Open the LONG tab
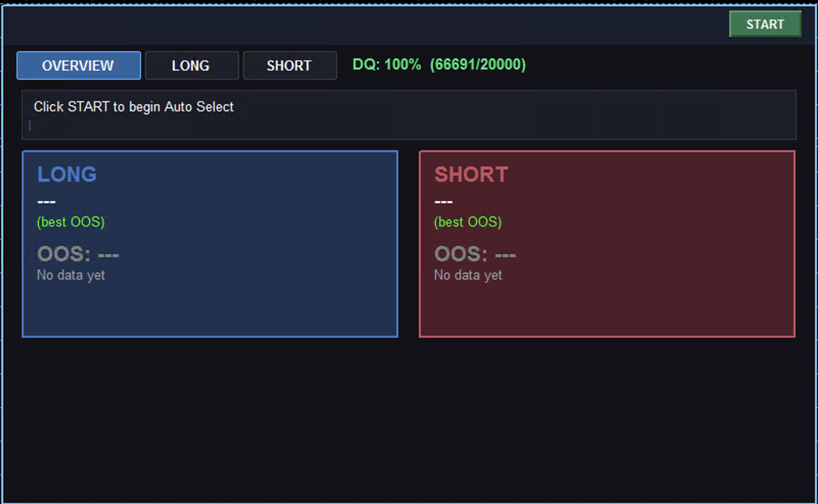Image resolution: width=818 pixels, height=504 pixels. (191, 65)
